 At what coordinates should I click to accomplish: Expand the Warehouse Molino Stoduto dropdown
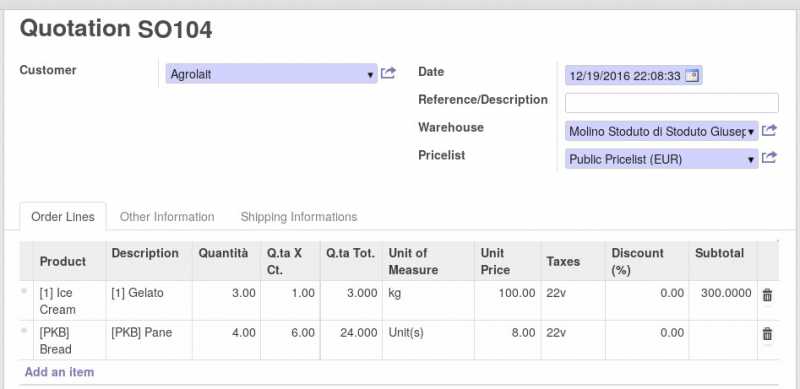pos(751,132)
